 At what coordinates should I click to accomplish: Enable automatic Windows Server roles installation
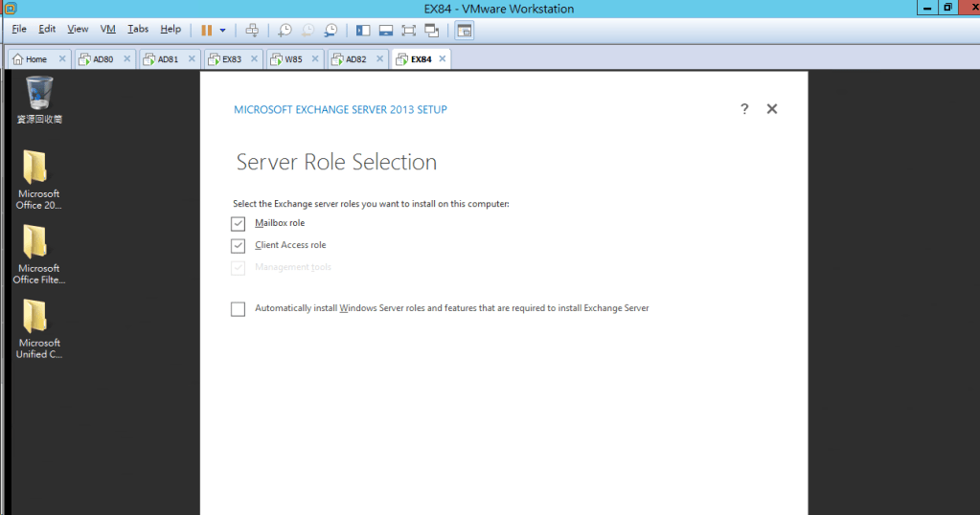tap(239, 309)
